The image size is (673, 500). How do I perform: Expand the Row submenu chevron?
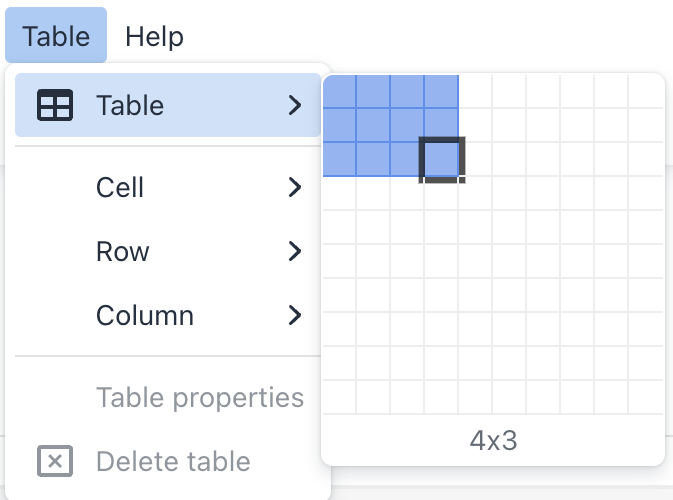pyautogui.click(x=294, y=251)
